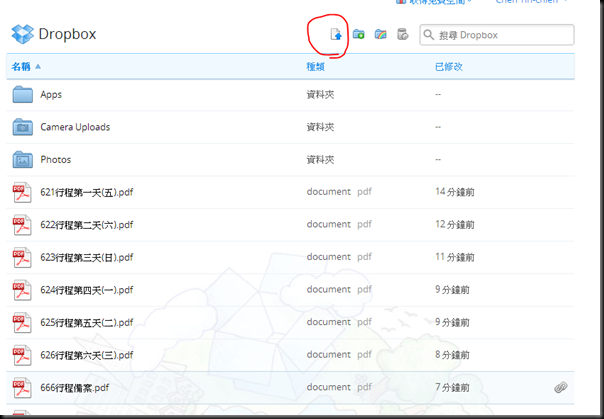Sort by 種類 column header
The height and width of the screenshot is (419, 604).
(x=315, y=67)
